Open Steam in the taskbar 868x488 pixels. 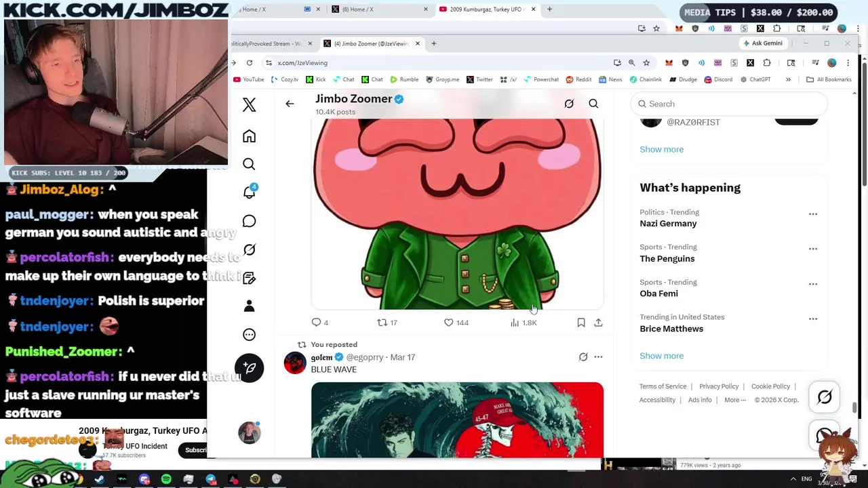100,479
